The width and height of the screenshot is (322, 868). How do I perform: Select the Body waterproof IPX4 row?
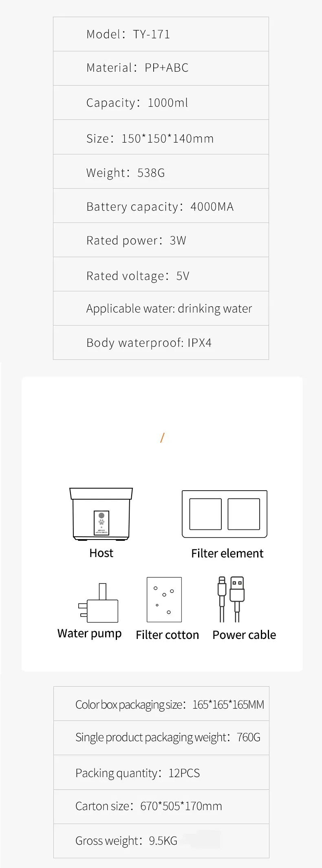(x=161, y=343)
